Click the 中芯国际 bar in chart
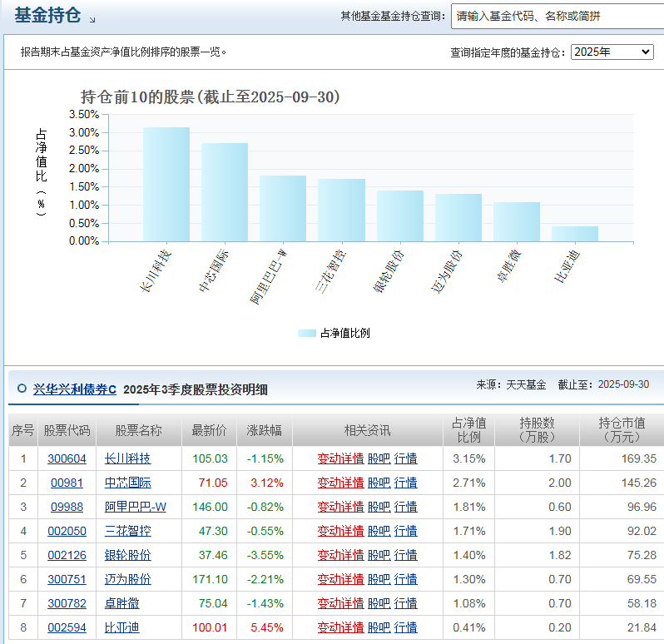This screenshot has width=664, height=644. (225, 193)
